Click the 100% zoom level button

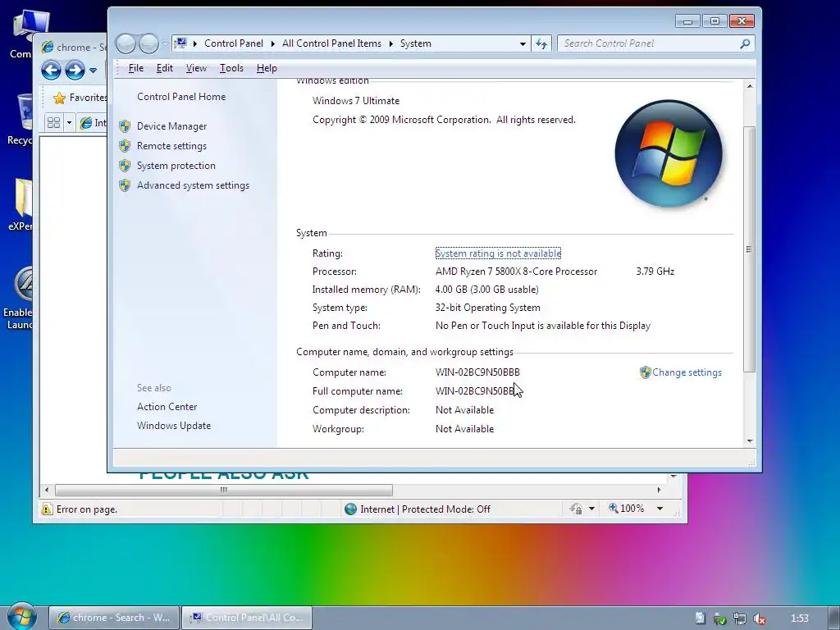[x=626, y=509]
